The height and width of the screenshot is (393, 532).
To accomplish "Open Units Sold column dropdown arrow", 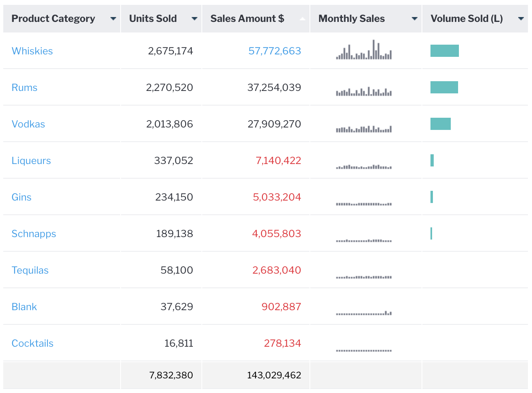I will [194, 19].
